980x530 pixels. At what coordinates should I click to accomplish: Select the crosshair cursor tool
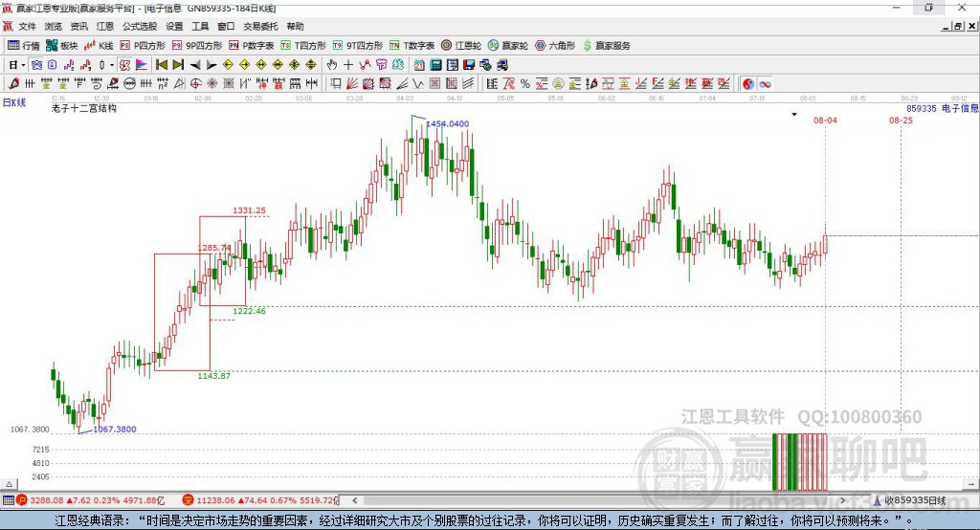(x=348, y=65)
